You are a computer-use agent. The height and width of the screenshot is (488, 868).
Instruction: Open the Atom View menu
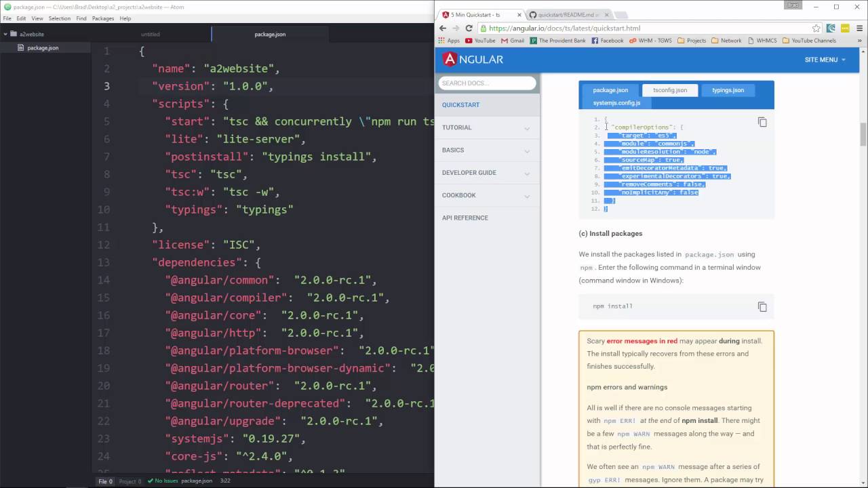(x=37, y=18)
